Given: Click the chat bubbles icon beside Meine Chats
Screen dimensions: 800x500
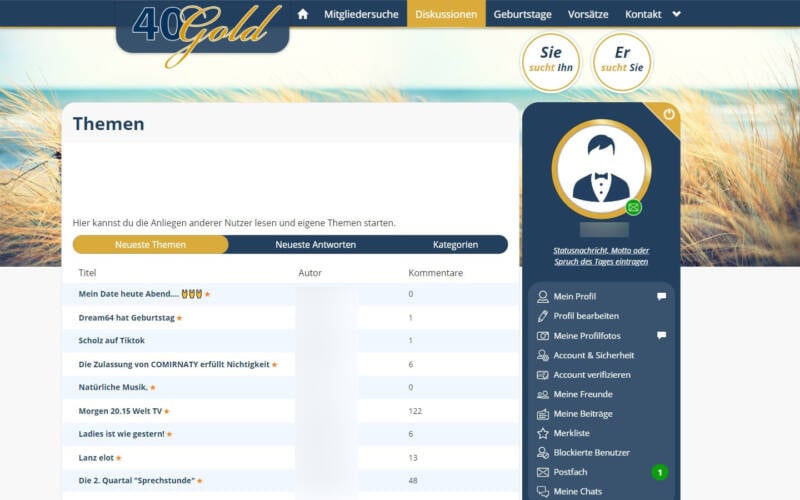Looking at the screenshot, I should click(x=543, y=492).
